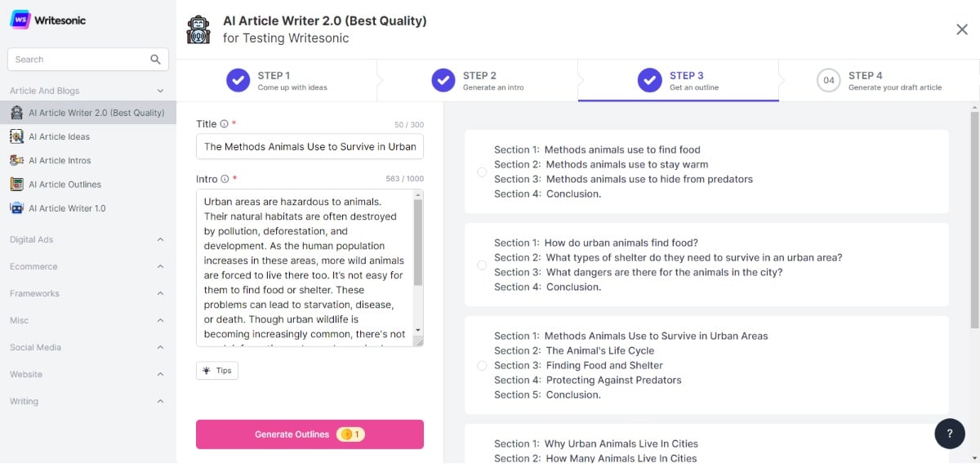
Task: Click the Title info icon
Action: point(225,124)
